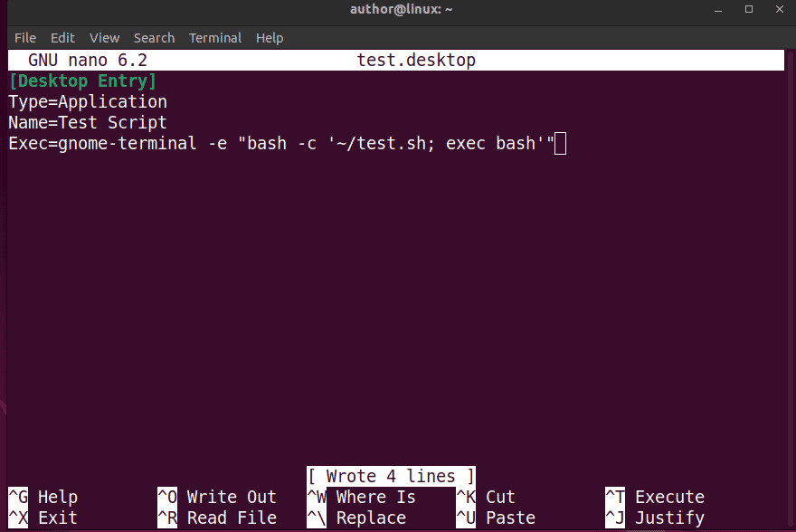The height and width of the screenshot is (532, 796).
Task: Open the Search menu
Action: tap(154, 38)
